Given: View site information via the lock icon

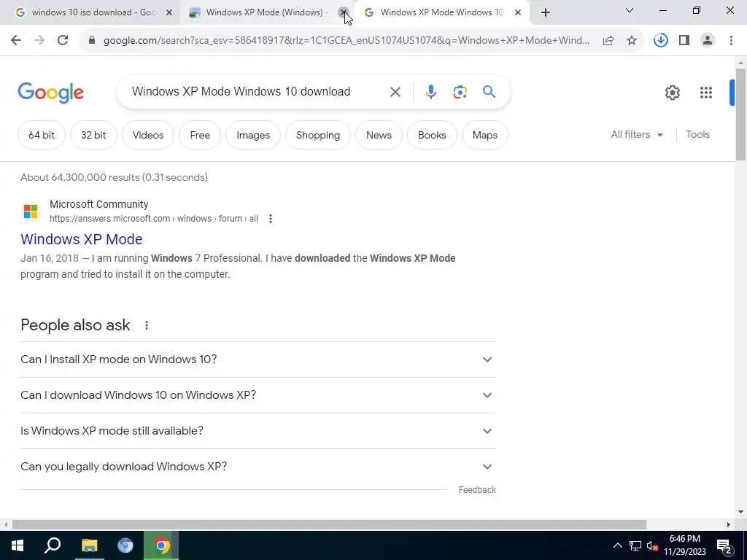Looking at the screenshot, I should point(92,41).
